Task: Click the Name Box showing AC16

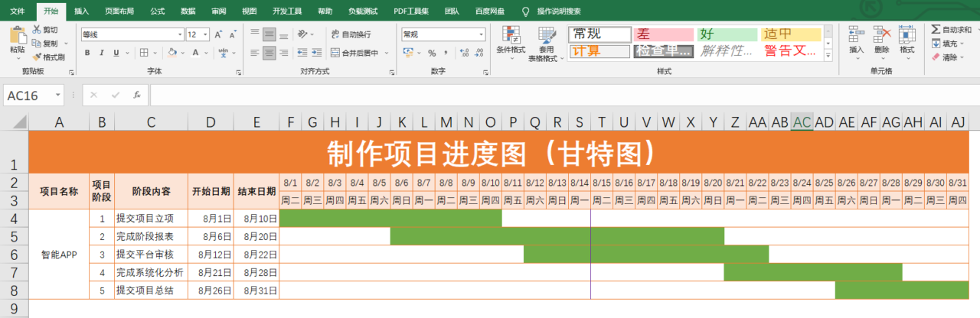Action: [28, 95]
